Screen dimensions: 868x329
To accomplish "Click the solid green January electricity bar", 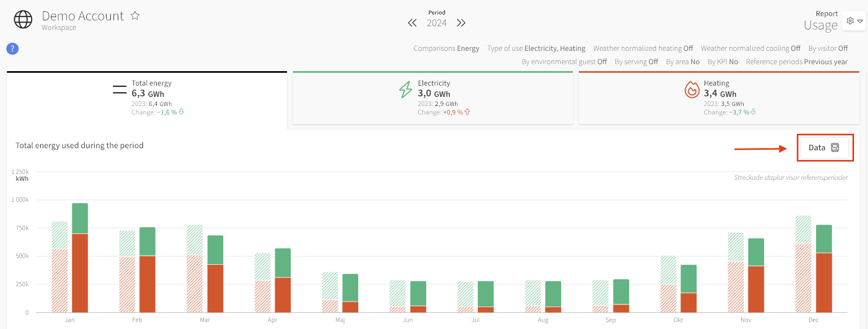I will (x=80, y=218).
